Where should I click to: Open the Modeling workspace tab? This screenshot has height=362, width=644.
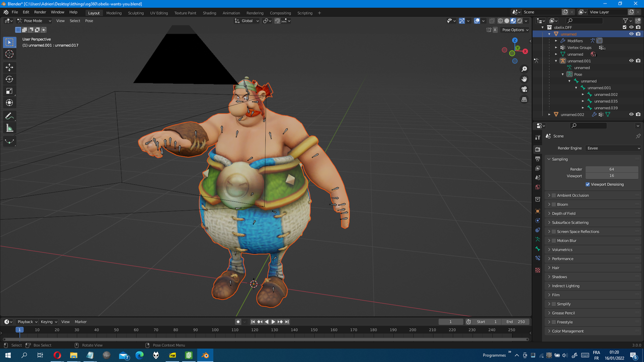(x=114, y=13)
